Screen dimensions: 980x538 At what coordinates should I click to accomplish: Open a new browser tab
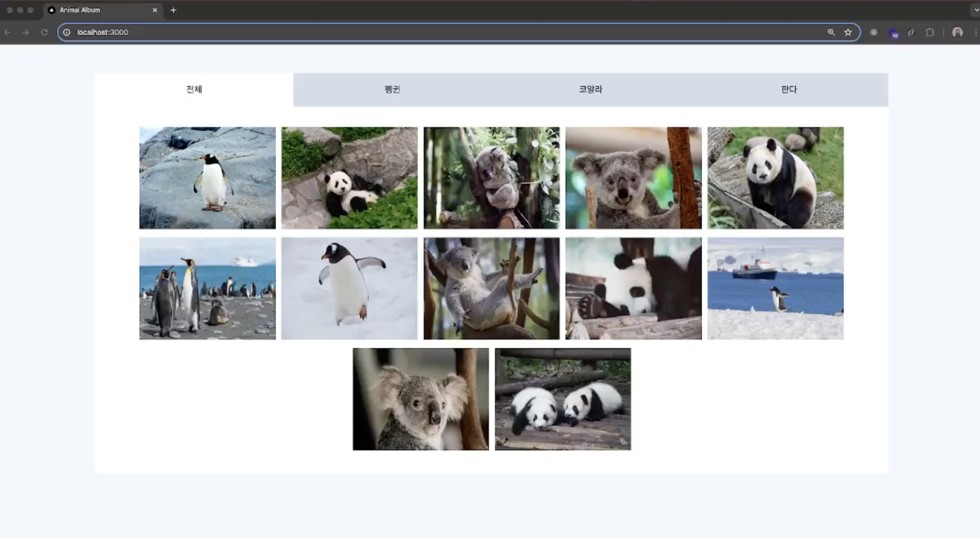click(173, 10)
